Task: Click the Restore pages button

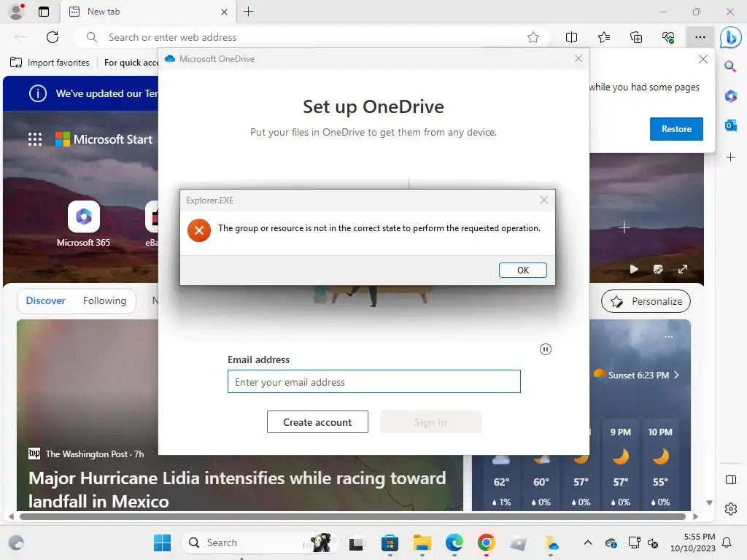Action: point(676,128)
